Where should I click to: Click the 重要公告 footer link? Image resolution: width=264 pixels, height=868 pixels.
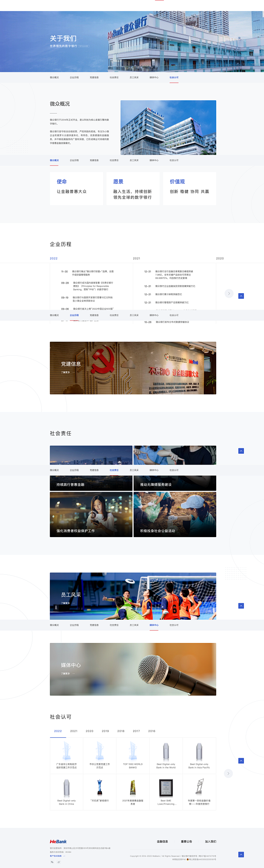(x=187, y=842)
